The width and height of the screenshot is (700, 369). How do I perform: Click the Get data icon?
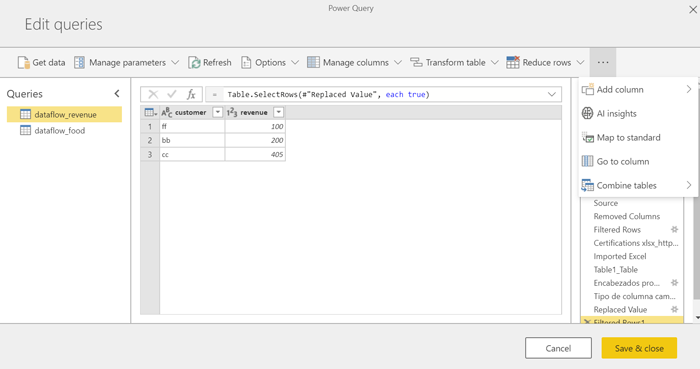[x=23, y=62]
